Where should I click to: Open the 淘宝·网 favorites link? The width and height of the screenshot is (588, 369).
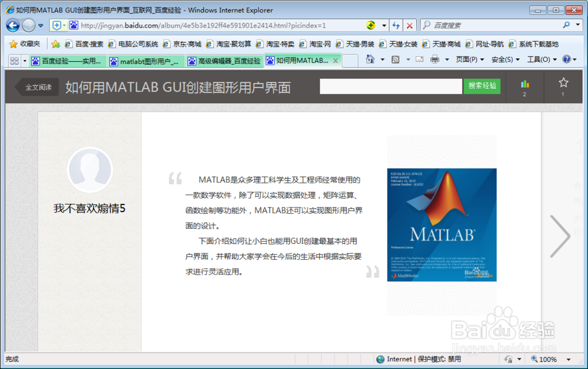pyautogui.click(x=315, y=44)
